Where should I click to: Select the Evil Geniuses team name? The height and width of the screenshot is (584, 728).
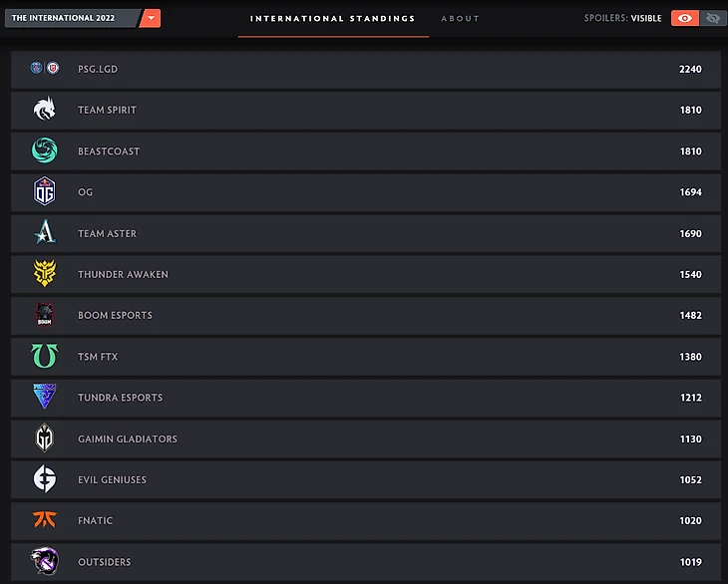(112, 479)
